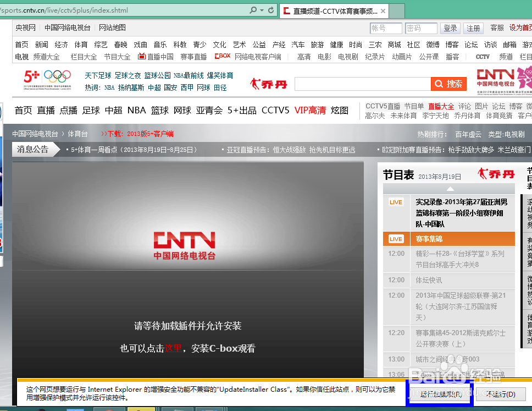Close the CCTV sports browser tab
The width and height of the screenshot is (532, 411).
[383, 11]
